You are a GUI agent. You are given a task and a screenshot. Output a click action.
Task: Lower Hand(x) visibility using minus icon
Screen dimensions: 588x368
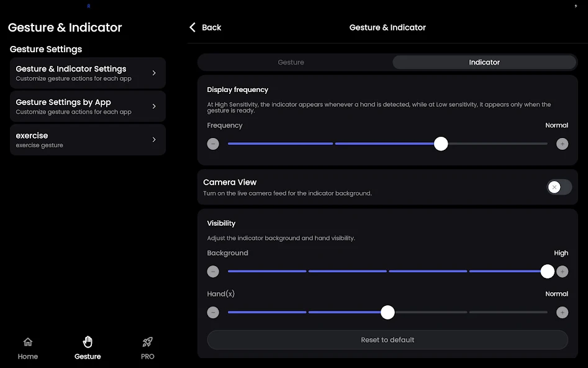click(x=213, y=312)
